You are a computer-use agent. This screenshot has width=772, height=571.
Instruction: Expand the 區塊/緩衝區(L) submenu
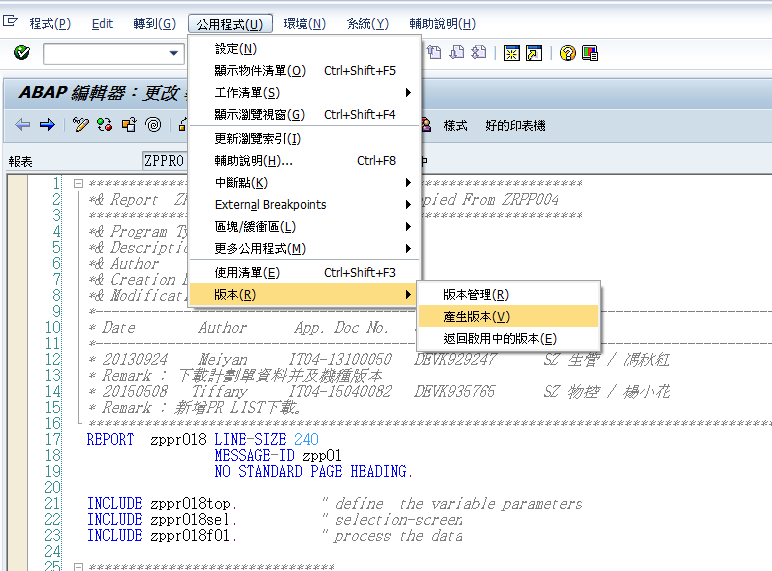point(304,226)
